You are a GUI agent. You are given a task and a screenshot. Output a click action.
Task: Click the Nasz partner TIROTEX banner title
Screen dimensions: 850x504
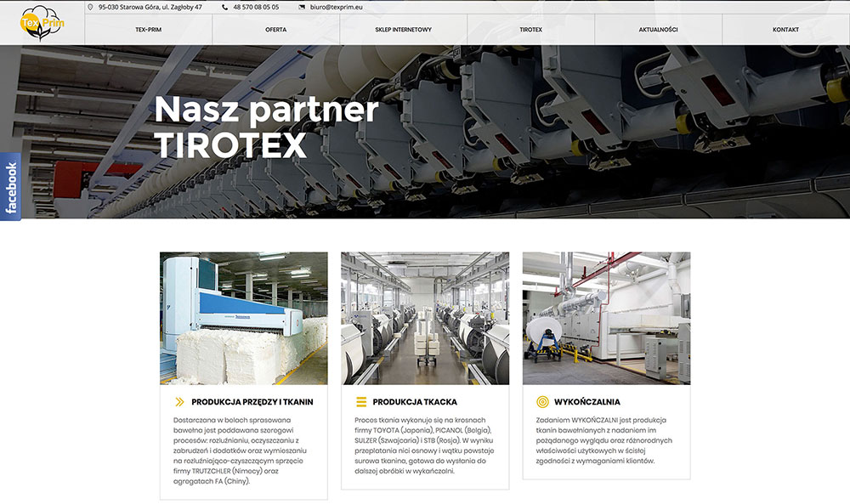(266, 127)
